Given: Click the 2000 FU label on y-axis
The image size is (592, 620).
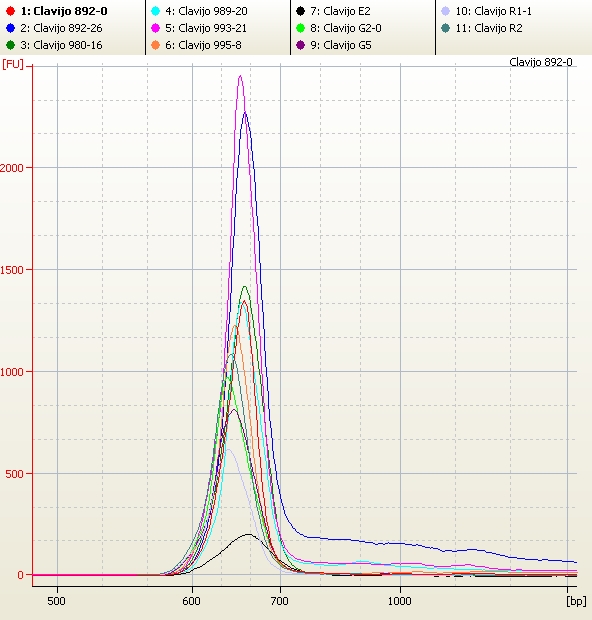Looking at the screenshot, I should (12, 168).
